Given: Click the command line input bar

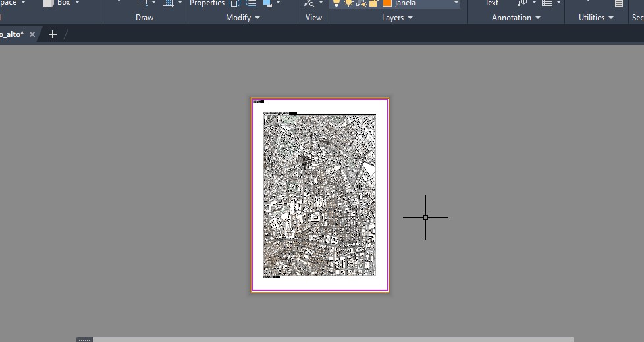Looking at the screenshot, I should pos(333,340).
